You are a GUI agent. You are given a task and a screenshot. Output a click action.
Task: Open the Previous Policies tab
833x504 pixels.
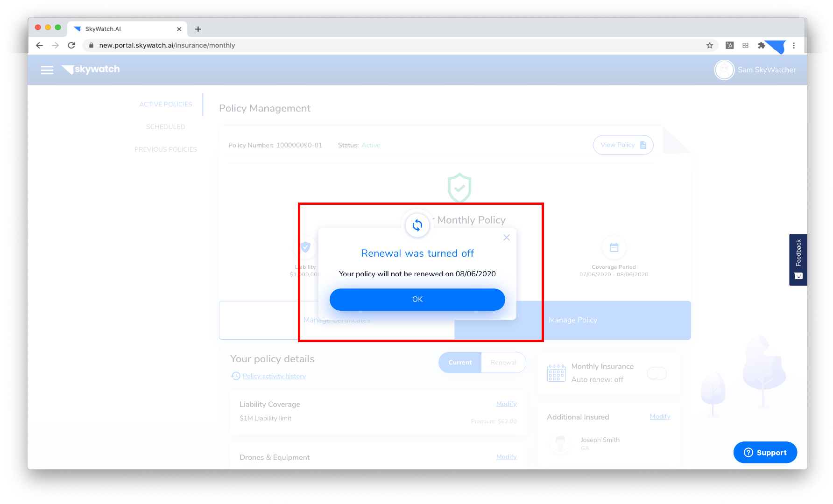coord(165,149)
